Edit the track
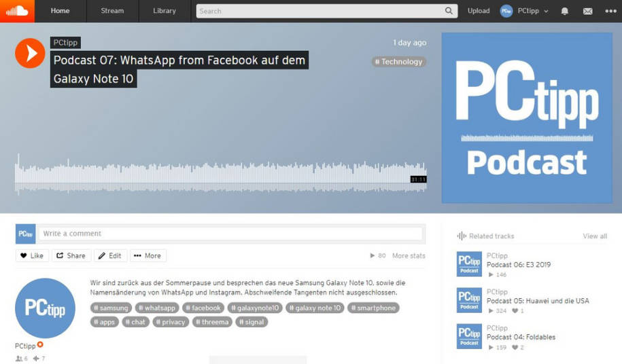 click(x=110, y=255)
